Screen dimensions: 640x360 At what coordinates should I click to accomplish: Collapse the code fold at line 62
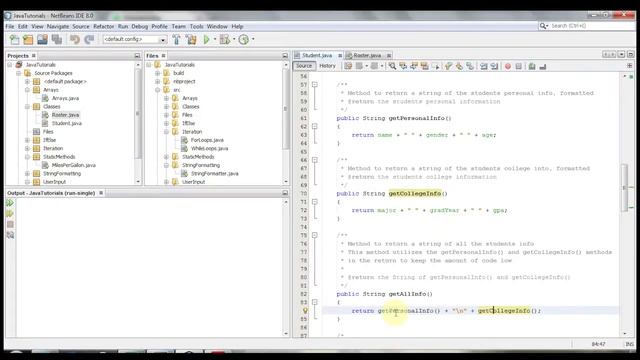tap(315, 127)
